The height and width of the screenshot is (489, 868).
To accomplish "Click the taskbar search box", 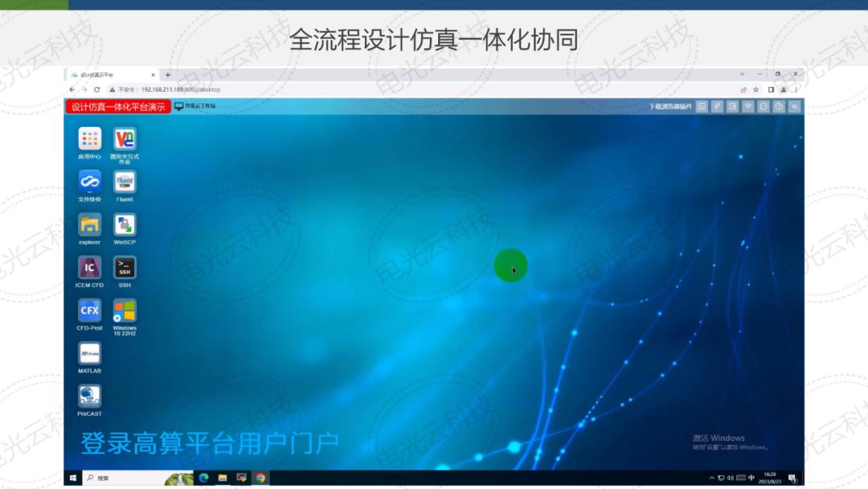I will 138,478.
